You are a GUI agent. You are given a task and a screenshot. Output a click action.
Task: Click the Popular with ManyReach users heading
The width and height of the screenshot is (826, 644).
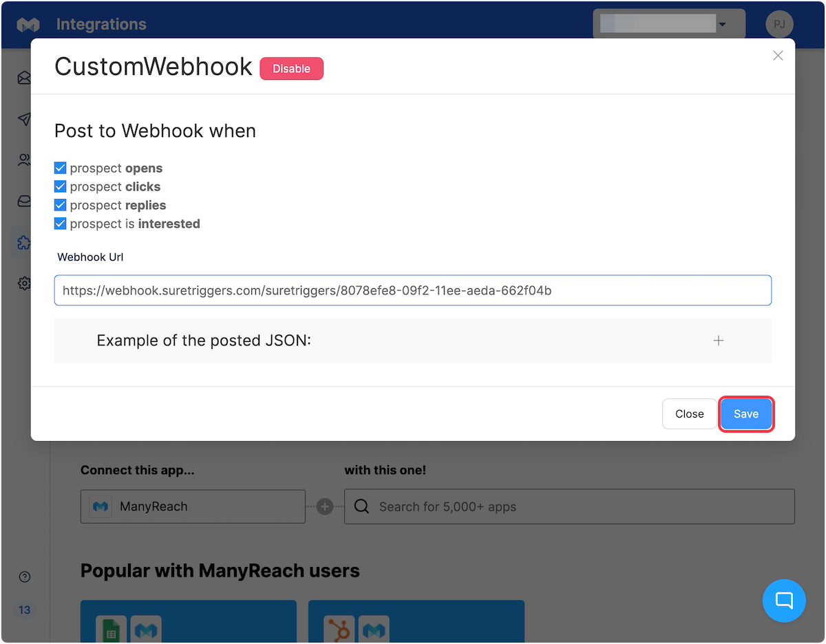coord(220,570)
